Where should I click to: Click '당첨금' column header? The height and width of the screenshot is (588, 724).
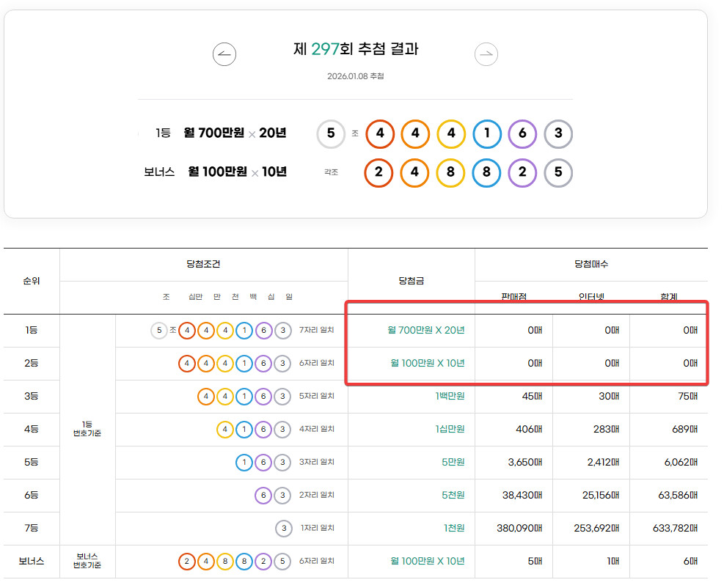tap(411, 281)
